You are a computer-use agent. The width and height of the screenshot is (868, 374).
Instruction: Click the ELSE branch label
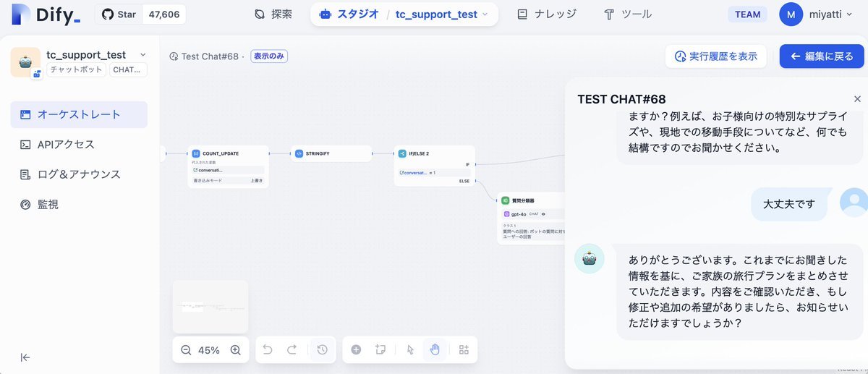coord(464,181)
